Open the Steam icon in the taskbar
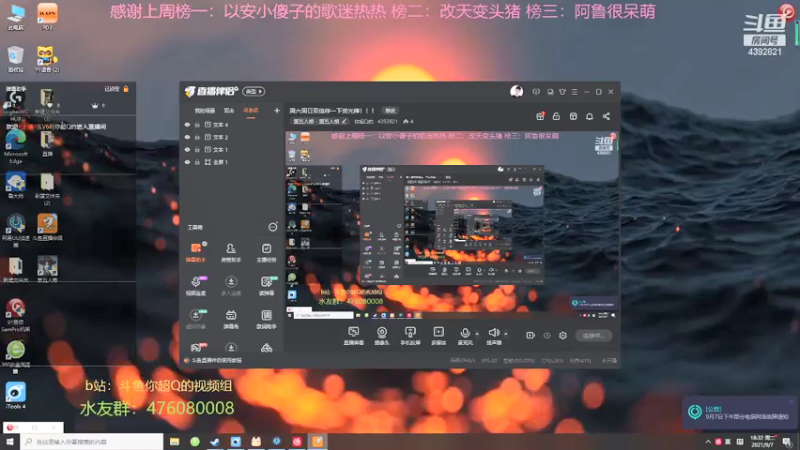 (215, 441)
